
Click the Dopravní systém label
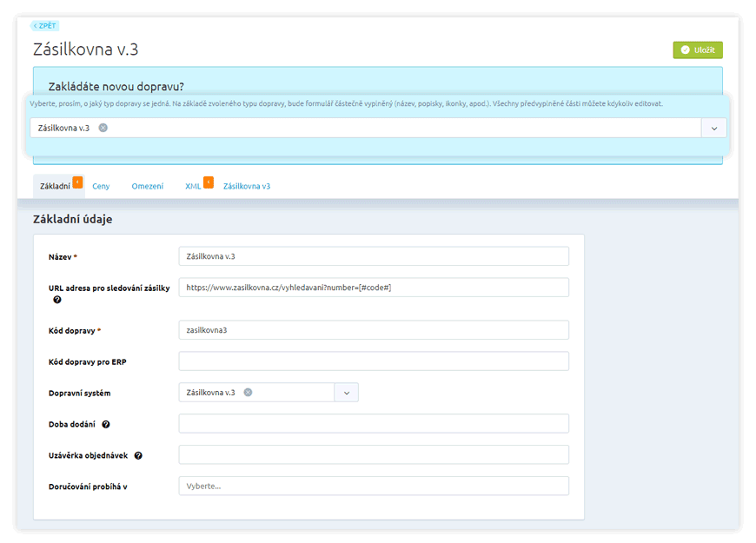(x=80, y=393)
